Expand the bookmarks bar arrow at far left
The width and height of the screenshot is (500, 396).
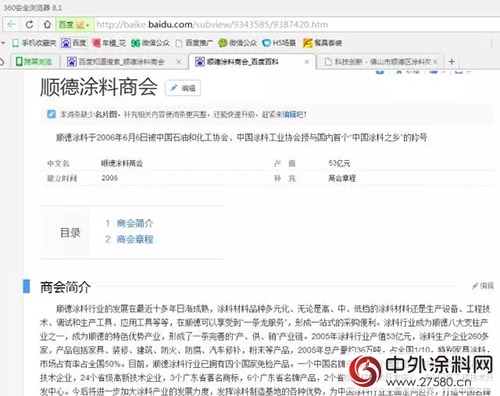[3, 43]
